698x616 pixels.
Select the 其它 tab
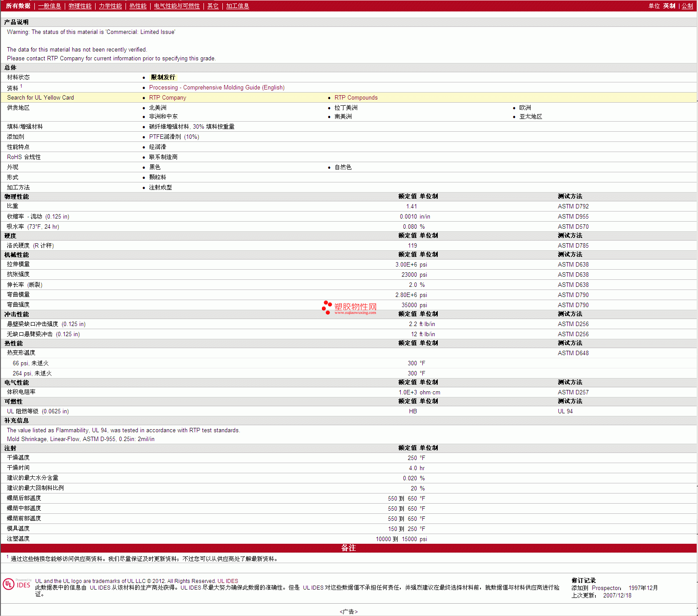(x=213, y=6)
